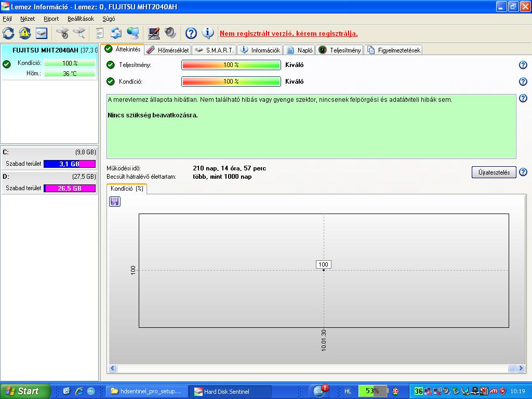Image resolution: width=532 pixels, height=399 pixels.
Task: Switch to the S.M.A.R.T. tab
Action: [214, 50]
